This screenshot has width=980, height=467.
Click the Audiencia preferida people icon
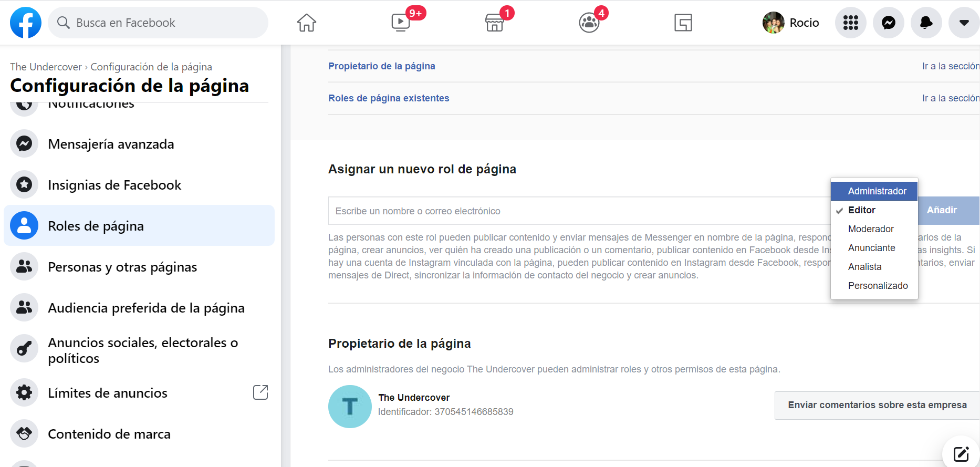tap(24, 307)
